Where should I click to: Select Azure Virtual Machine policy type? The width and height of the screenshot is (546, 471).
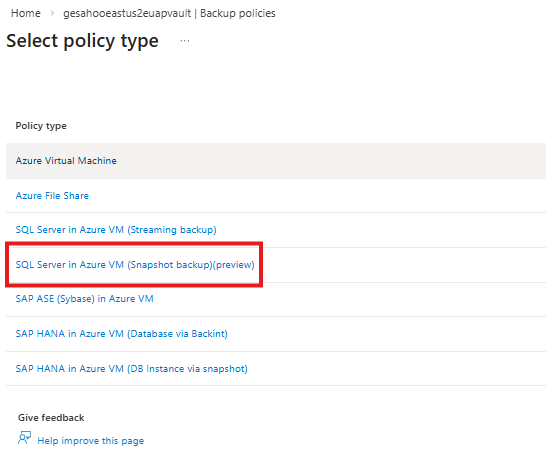[66, 161]
